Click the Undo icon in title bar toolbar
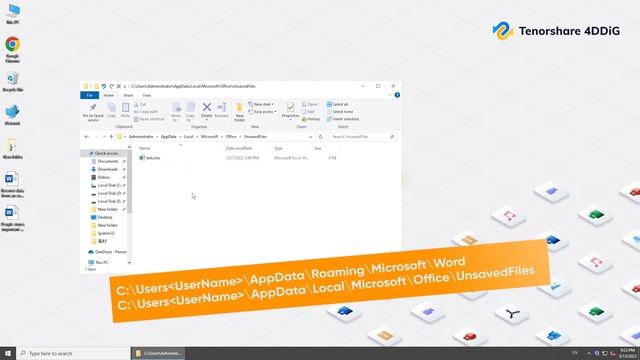 coord(104,86)
